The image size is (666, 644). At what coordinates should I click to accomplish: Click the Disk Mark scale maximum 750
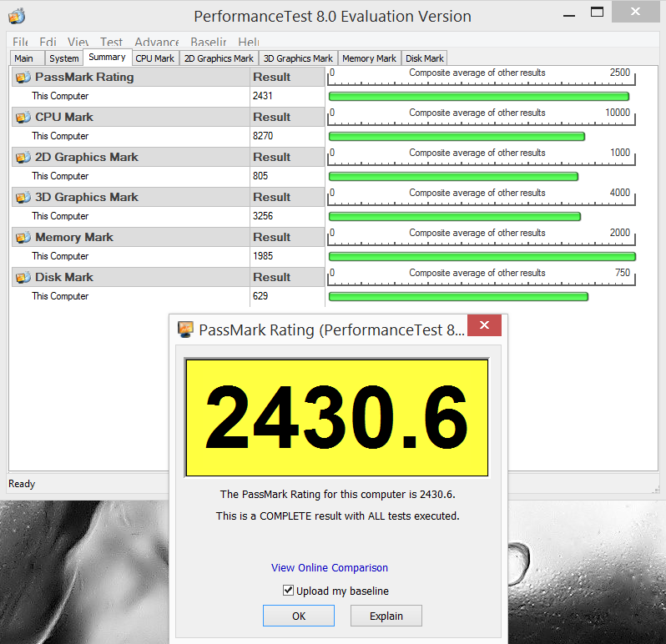click(623, 273)
